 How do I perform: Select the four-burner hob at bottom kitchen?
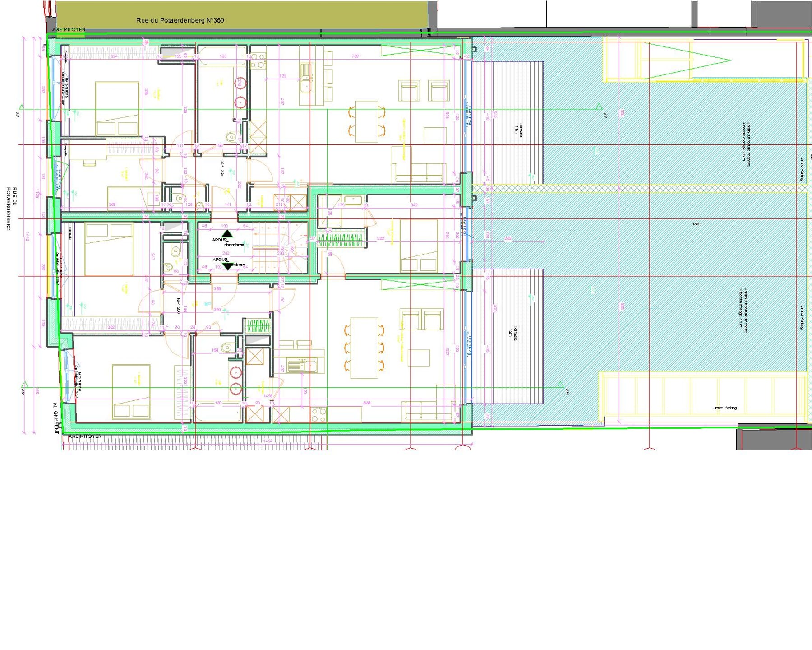318,414
